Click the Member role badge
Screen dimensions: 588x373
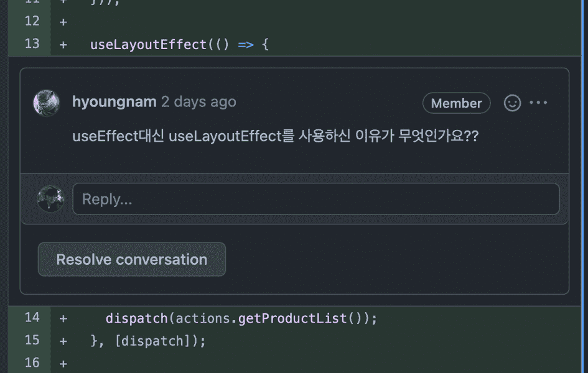coord(456,103)
